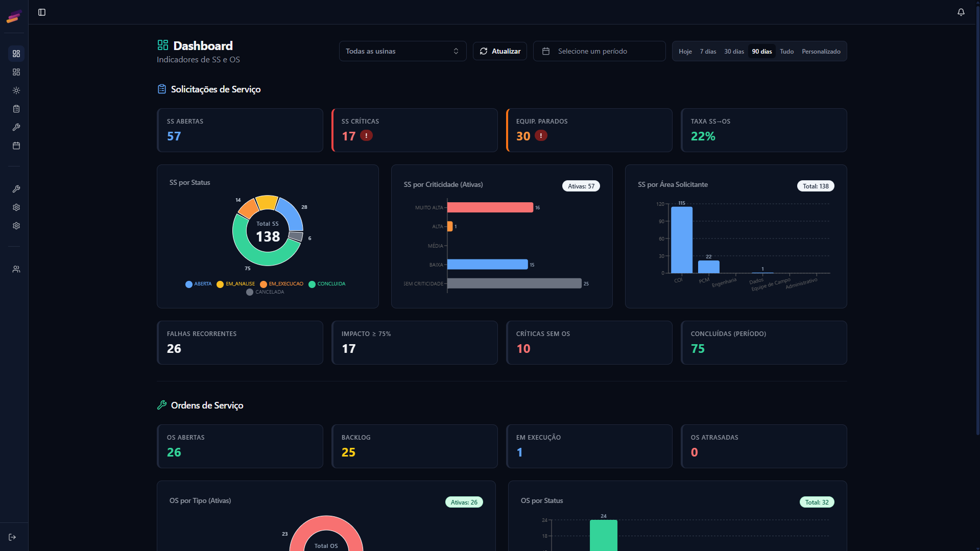Open the Taxa SS→OS card
Viewport: 980px width, 551px height.
coord(764,130)
